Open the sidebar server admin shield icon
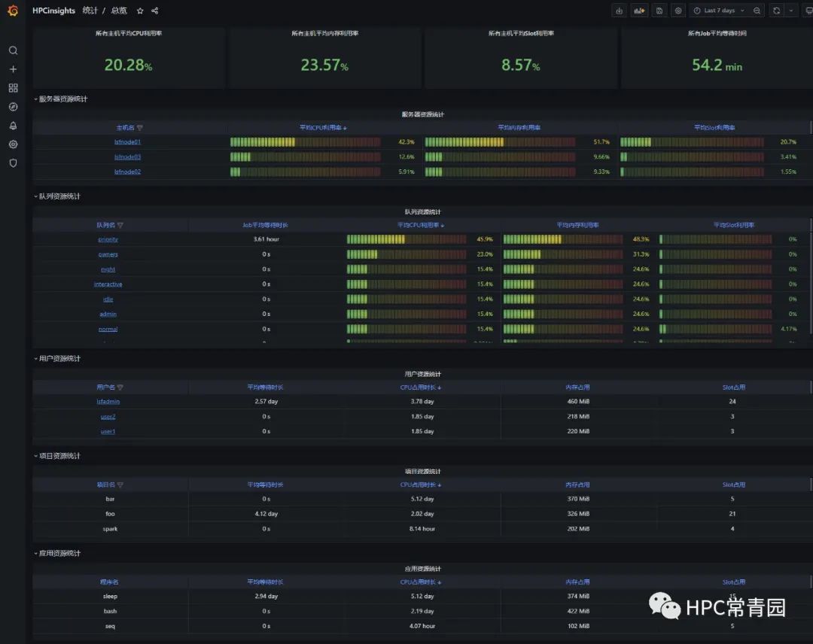813x644 pixels. pyautogui.click(x=13, y=163)
